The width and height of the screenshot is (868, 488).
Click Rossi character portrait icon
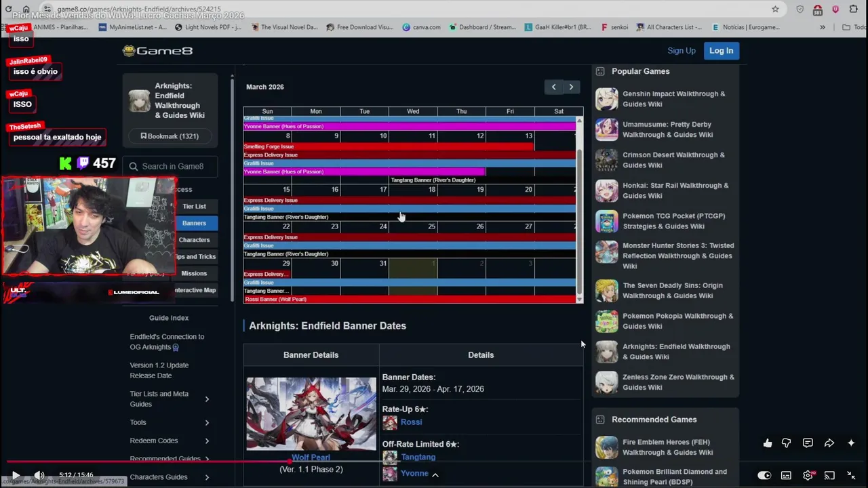[x=390, y=422]
